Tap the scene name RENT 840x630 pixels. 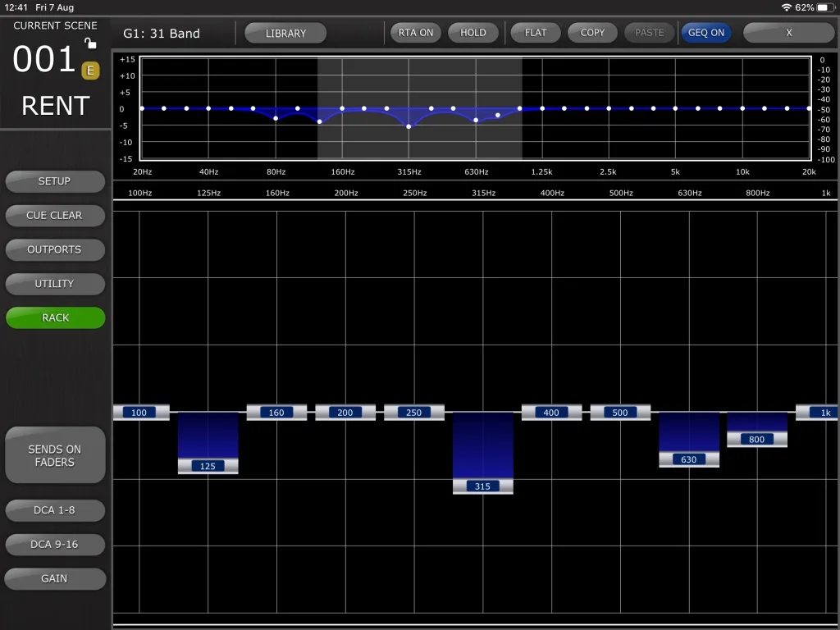click(x=55, y=106)
